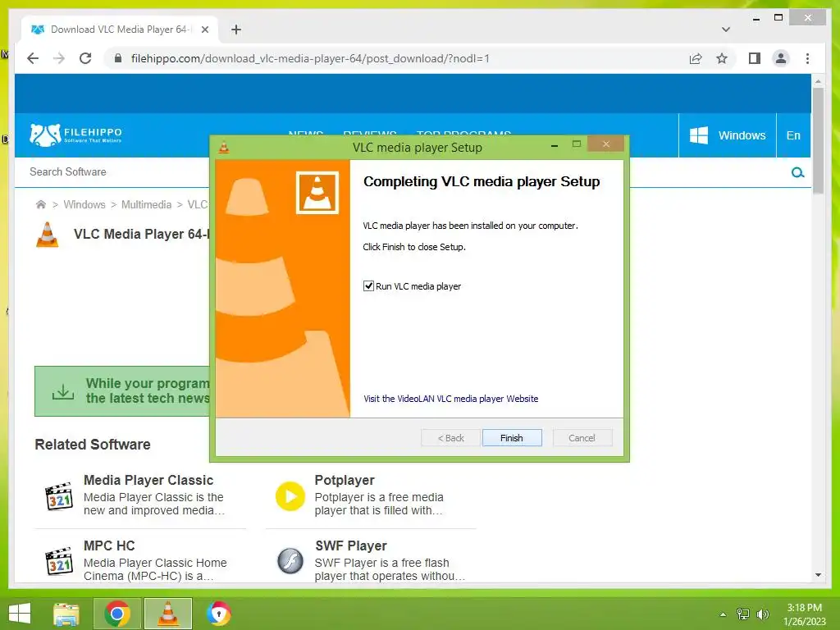Toggle the Chrome side panel icon

pyautogui.click(x=755, y=58)
